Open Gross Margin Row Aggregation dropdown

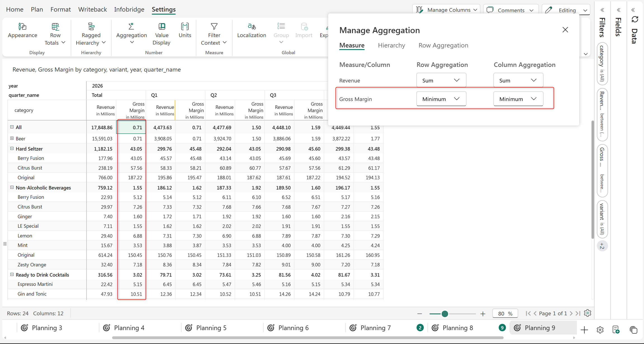pos(441,99)
